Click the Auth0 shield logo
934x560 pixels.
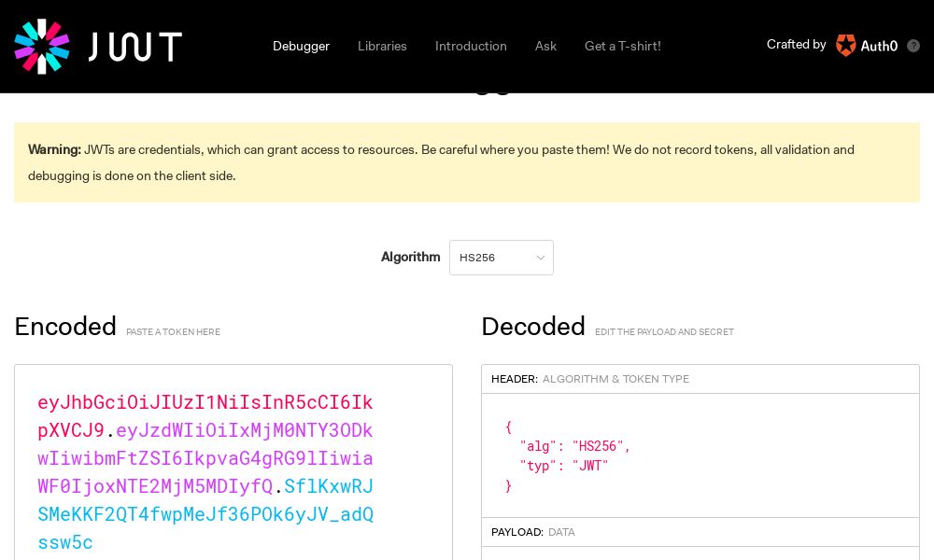click(x=846, y=45)
